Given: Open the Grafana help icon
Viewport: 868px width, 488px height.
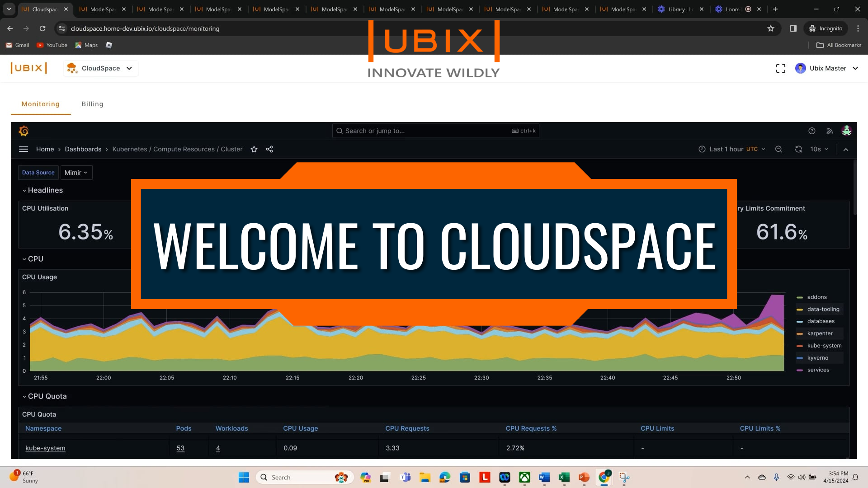Looking at the screenshot, I should (x=812, y=131).
